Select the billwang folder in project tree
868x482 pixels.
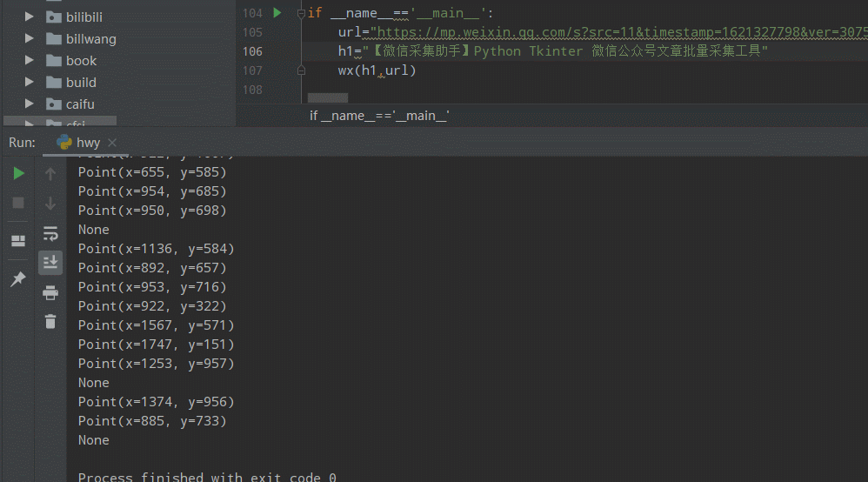tap(90, 39)
